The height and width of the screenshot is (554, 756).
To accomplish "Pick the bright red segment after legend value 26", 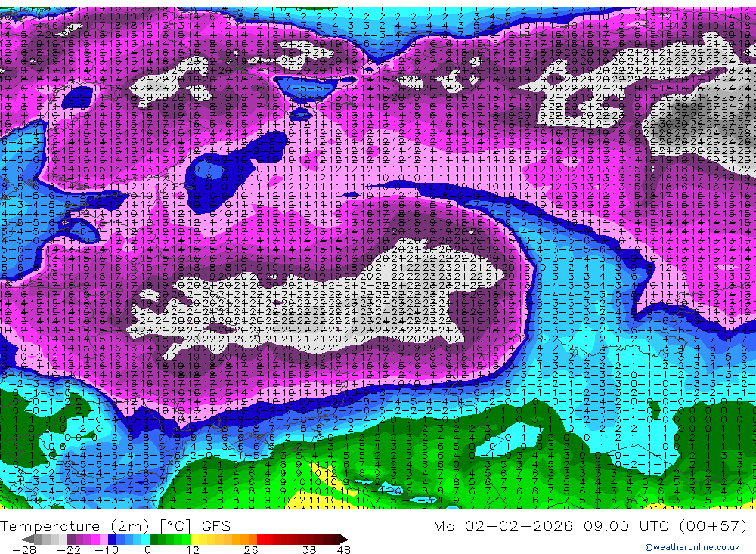I will point(261,539).
